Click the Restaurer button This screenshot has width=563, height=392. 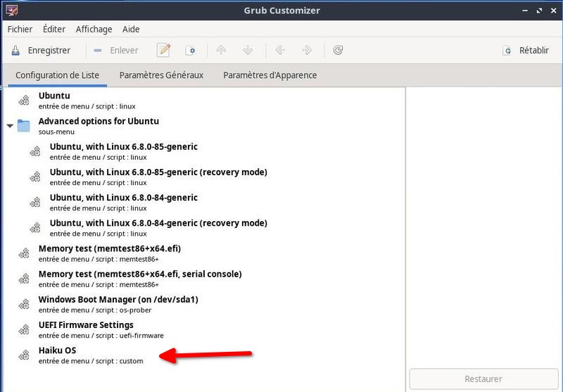pos(483,379)
